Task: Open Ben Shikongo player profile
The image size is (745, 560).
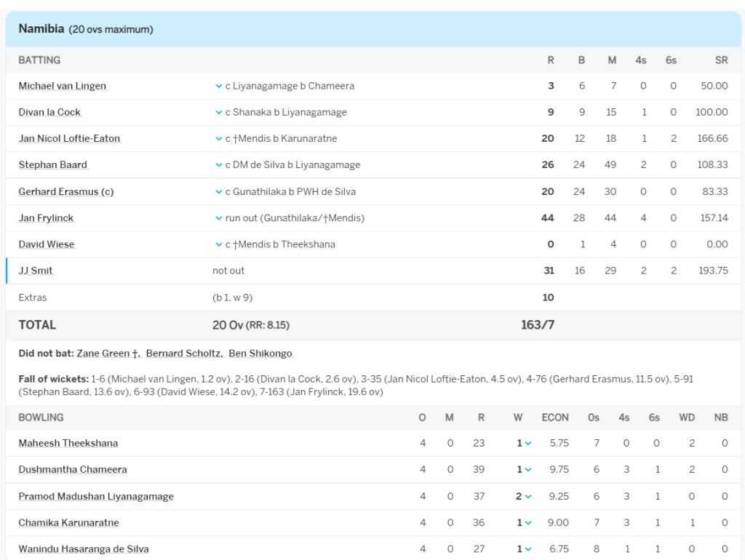Action: coord(260,353)
